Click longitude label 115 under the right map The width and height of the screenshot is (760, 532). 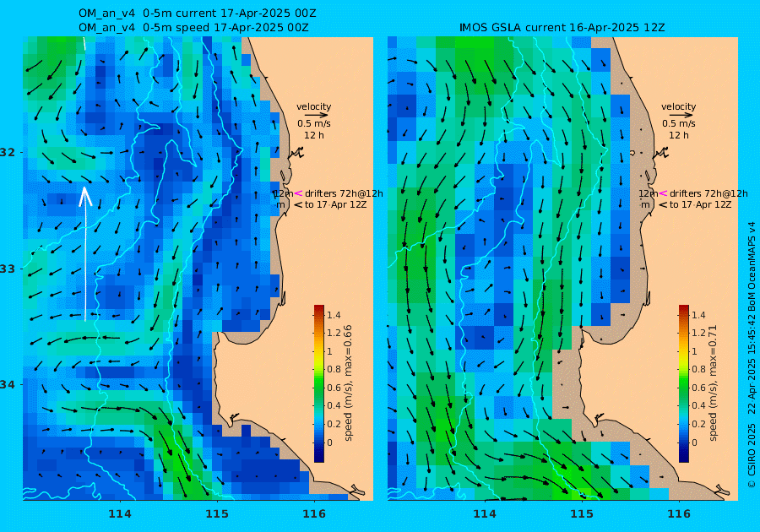[x=582, y=514]
